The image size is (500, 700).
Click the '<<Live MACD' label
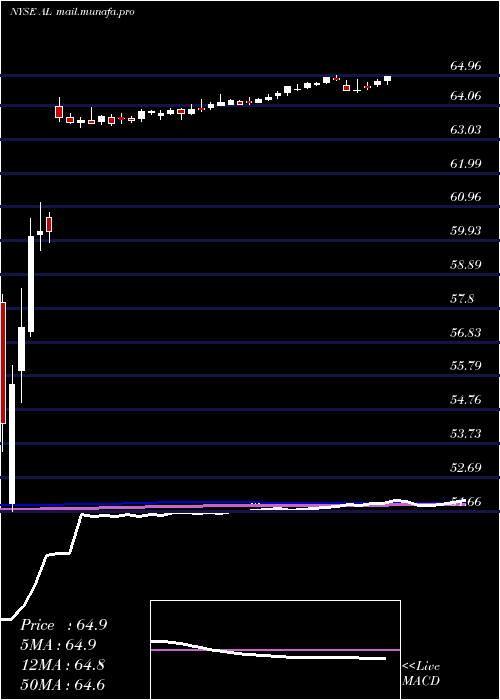[421, 674]
